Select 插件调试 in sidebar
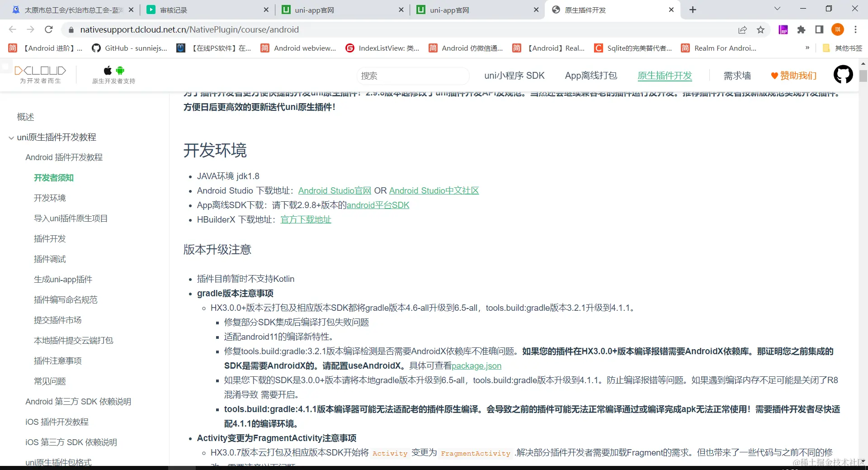 (x=50, y=259)
